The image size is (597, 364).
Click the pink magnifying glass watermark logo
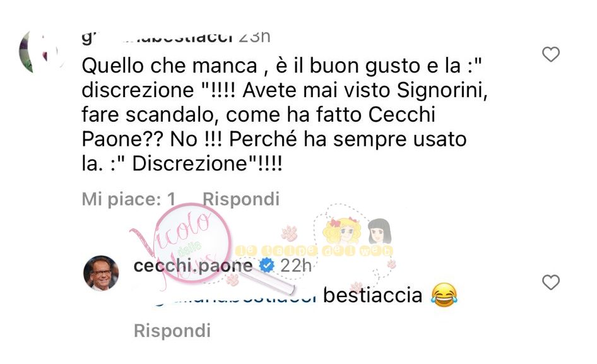[x=194, y=244]
